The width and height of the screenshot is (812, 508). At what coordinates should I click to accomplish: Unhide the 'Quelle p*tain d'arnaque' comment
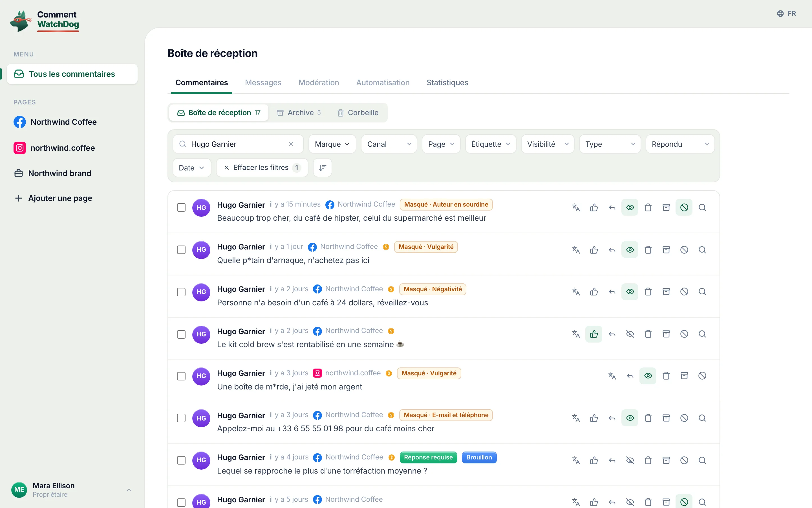coord(630,250)
